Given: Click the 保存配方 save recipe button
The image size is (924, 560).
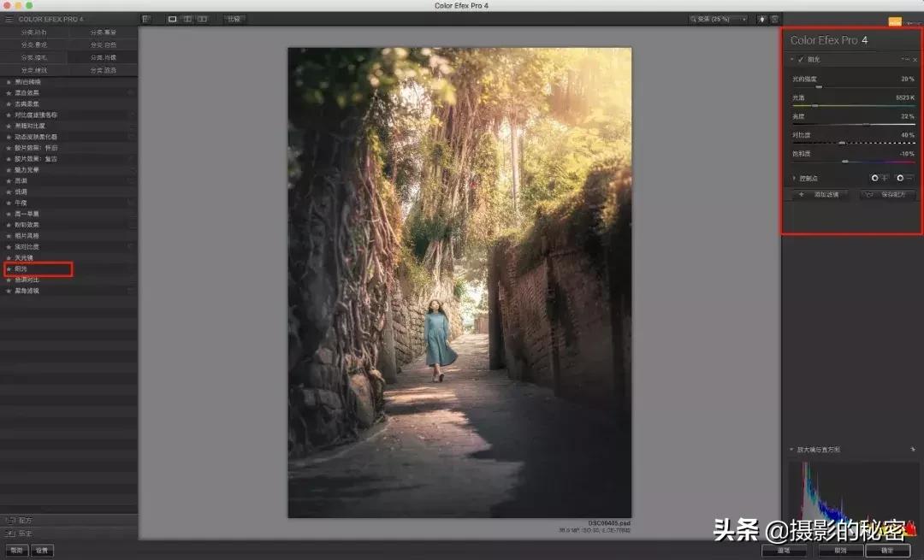Looking at the screenshot, I should tap(888, 195).
